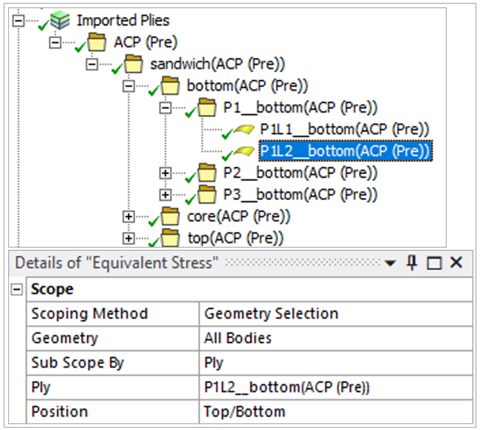
Task: Click the Sub Scope By value Ply
Action: pos(336,363)
